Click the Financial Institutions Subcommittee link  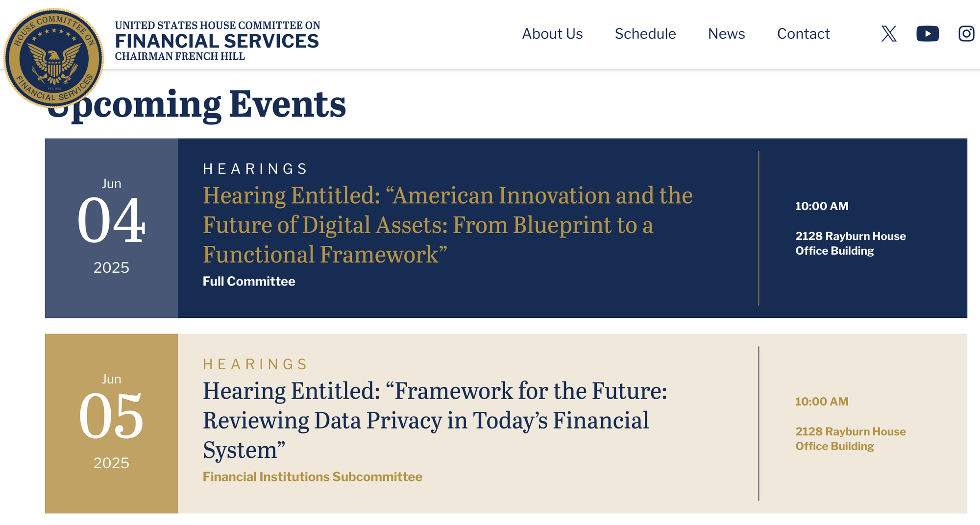coord(313,477)
